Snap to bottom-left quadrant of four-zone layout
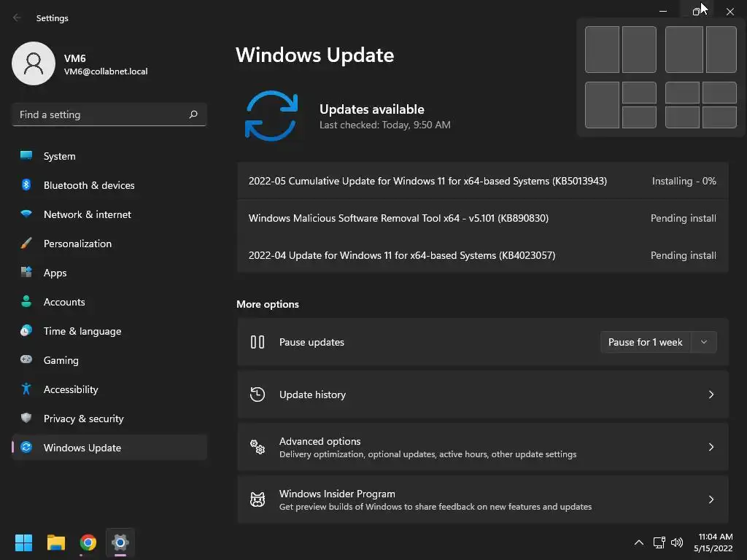 tap(682, 117)
